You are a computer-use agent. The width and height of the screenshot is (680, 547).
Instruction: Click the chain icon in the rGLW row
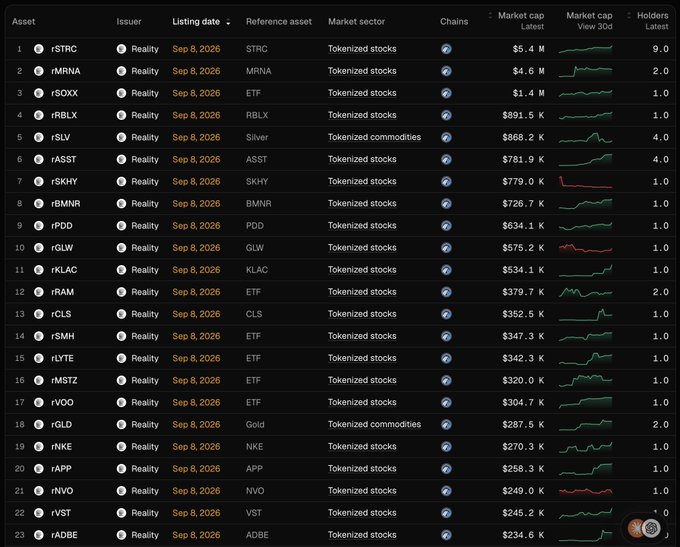click(x=446, y=248)
